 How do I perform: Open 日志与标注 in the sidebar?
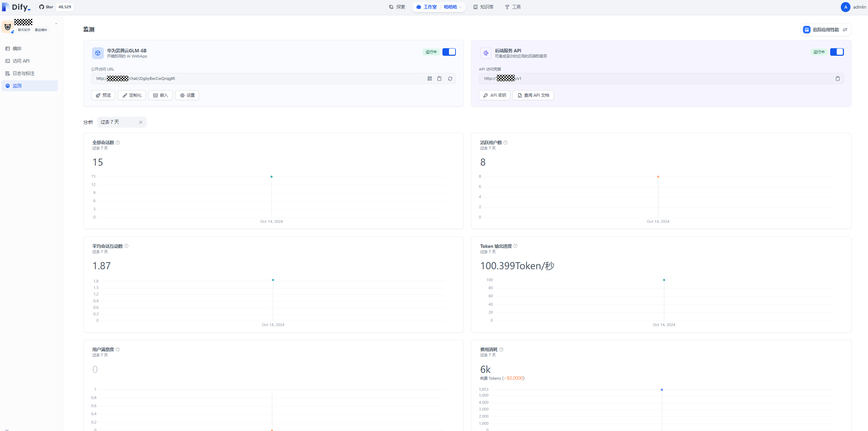pyautogui.click(x=23, y=73)
